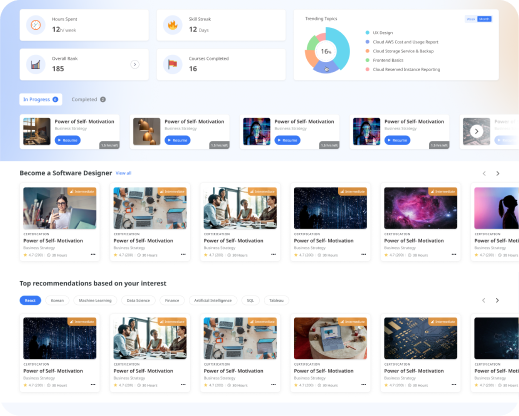Click the orange Cloud Storage donut segment
Screen dimensions: 519x416
click(x=311, y=58)
